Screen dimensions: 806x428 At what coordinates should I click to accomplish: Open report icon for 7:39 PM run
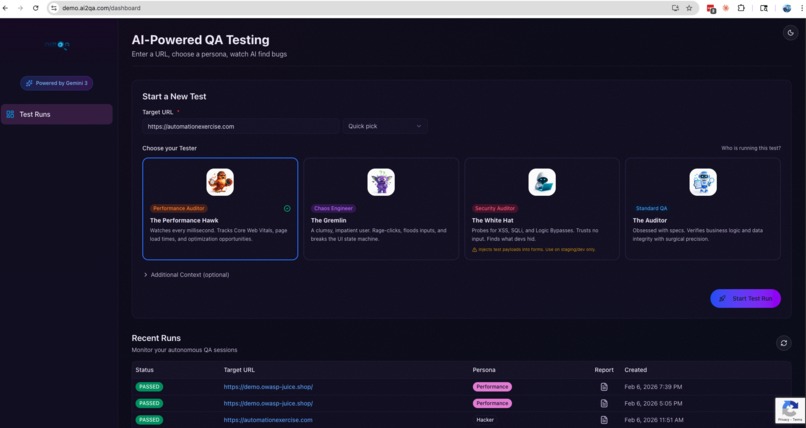coord(604,387)
